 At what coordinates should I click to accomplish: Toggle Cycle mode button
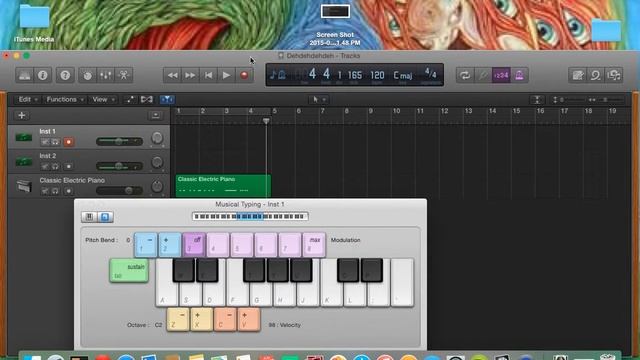click(x=464, y=75)
